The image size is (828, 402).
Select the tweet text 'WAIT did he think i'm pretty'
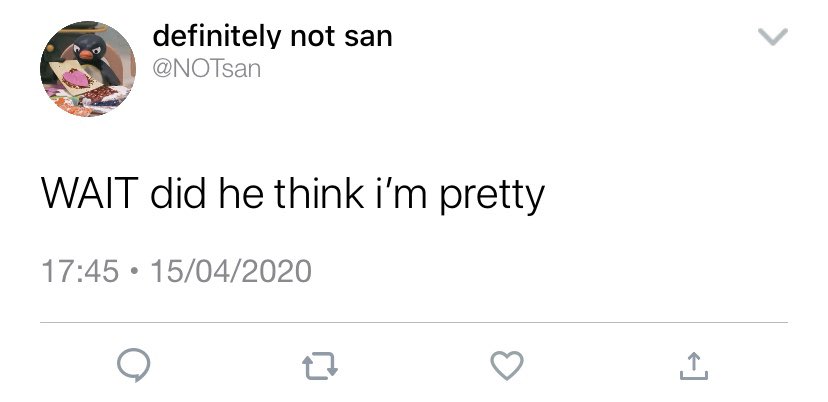tap(293, 194)
